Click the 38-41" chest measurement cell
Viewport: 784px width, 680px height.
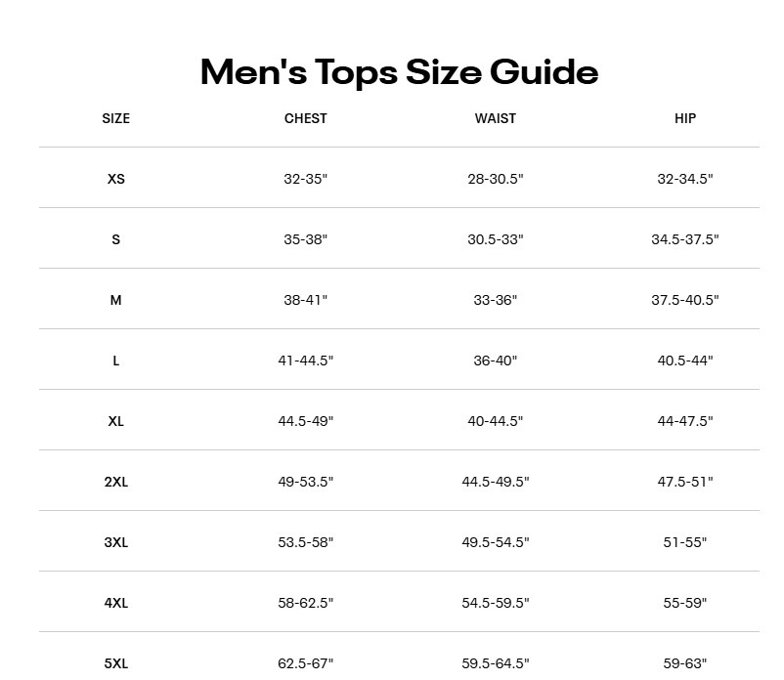click(x=306, y=300)
